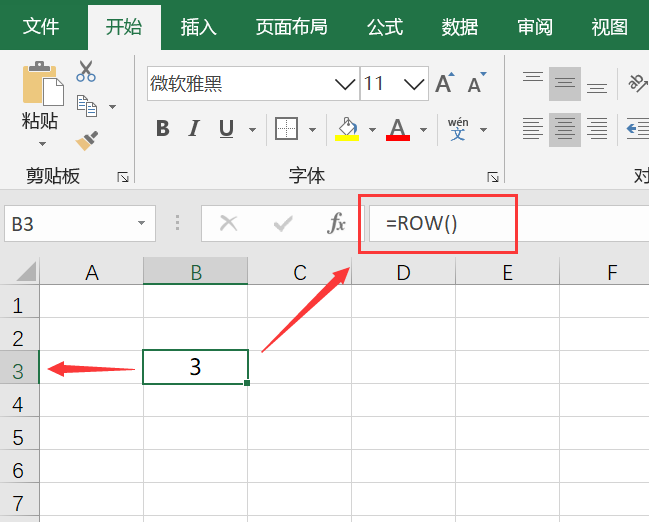Click the wén phonetic guide icon
This screenshot has height=522, width=649.
458,129
